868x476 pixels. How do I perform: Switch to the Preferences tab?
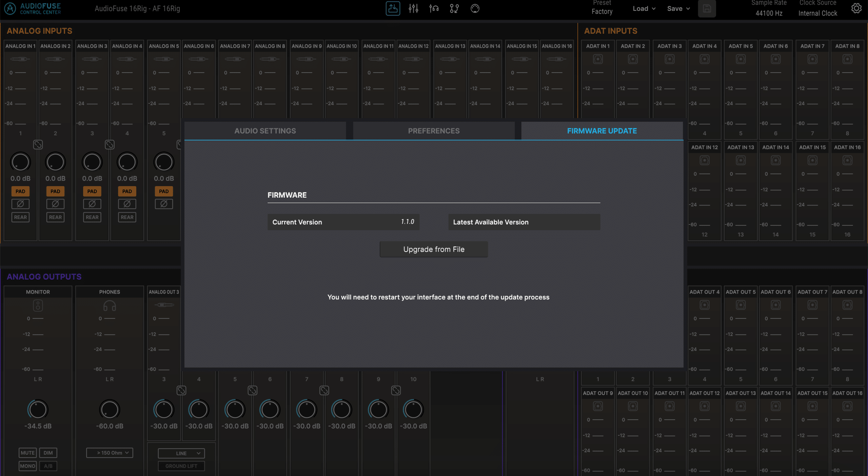click(434, 131)
